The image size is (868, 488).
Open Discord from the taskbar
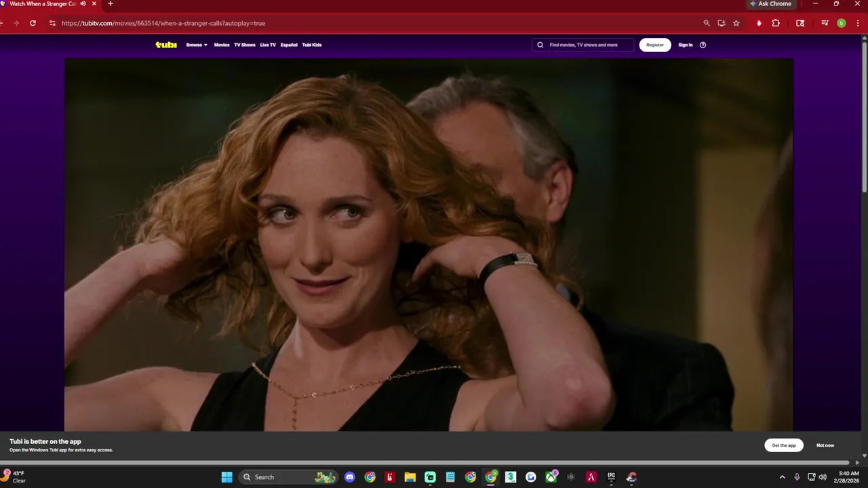[349, 477]
